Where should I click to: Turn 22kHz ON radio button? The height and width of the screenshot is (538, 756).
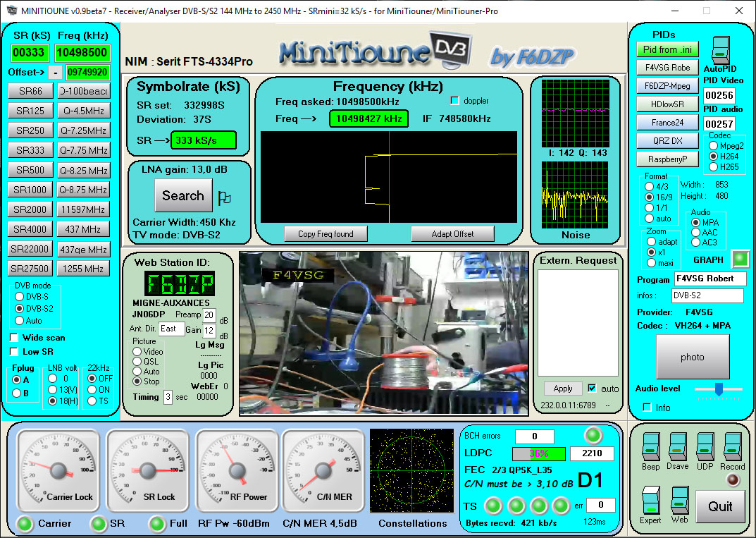pos(92,389)
